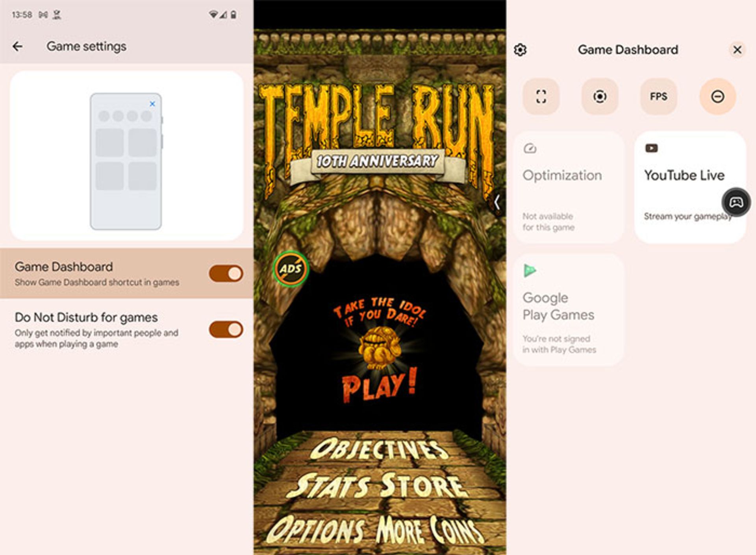Tap the phone illustration preview

click(126, 161)
